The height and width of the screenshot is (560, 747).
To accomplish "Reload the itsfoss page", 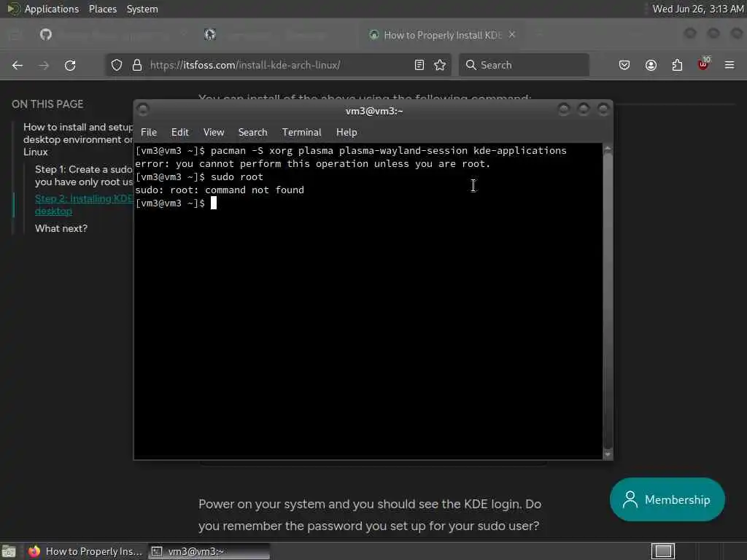I will (70, 65).
